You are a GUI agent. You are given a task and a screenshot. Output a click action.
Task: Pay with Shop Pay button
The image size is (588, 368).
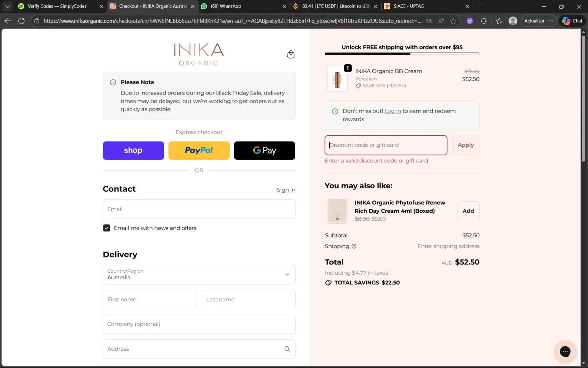click(133, 151)
